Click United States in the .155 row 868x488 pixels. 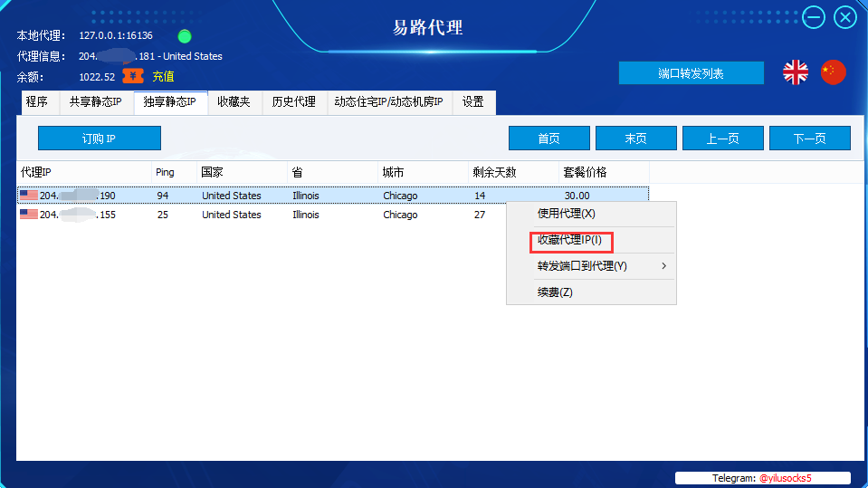[232, 215]
